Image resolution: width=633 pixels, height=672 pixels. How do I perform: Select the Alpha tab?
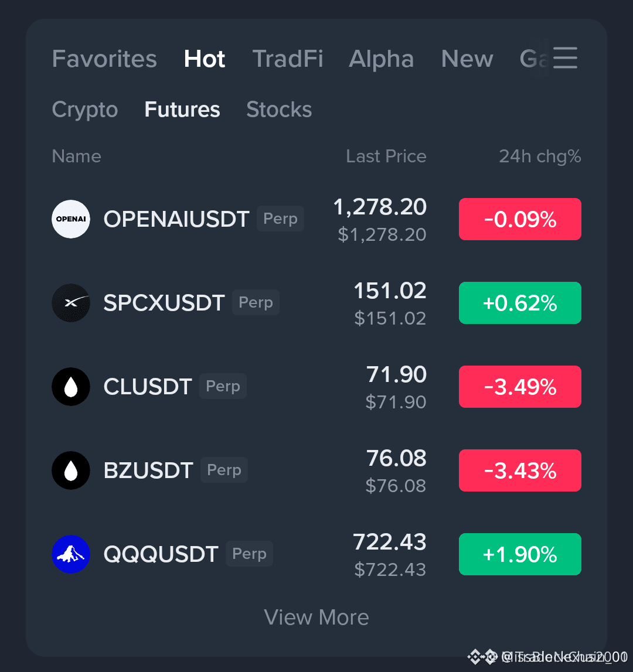[381, 59]
